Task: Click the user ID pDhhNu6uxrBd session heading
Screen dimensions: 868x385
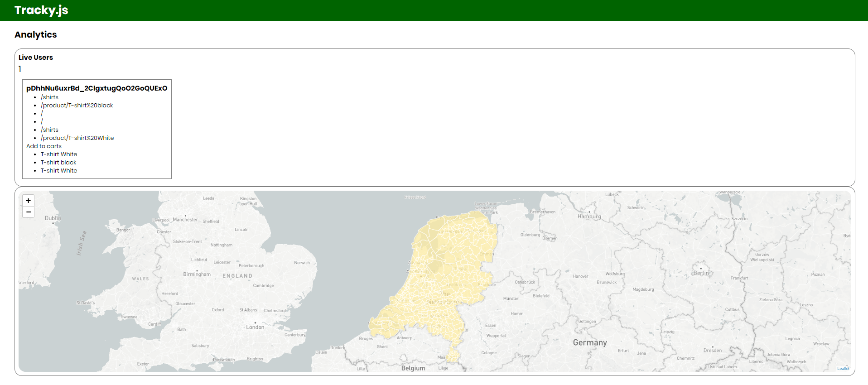Action: 96,88
